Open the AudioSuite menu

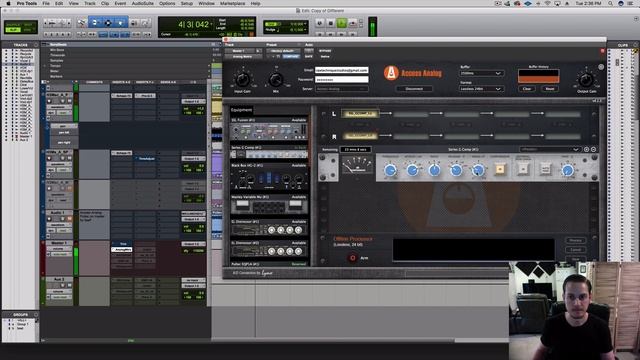pyautogui.click(x=143, y=3)
